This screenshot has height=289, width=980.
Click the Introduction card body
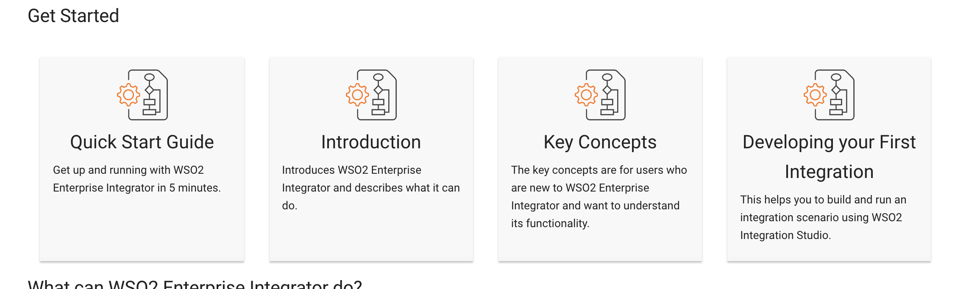[x=371, y=187]
